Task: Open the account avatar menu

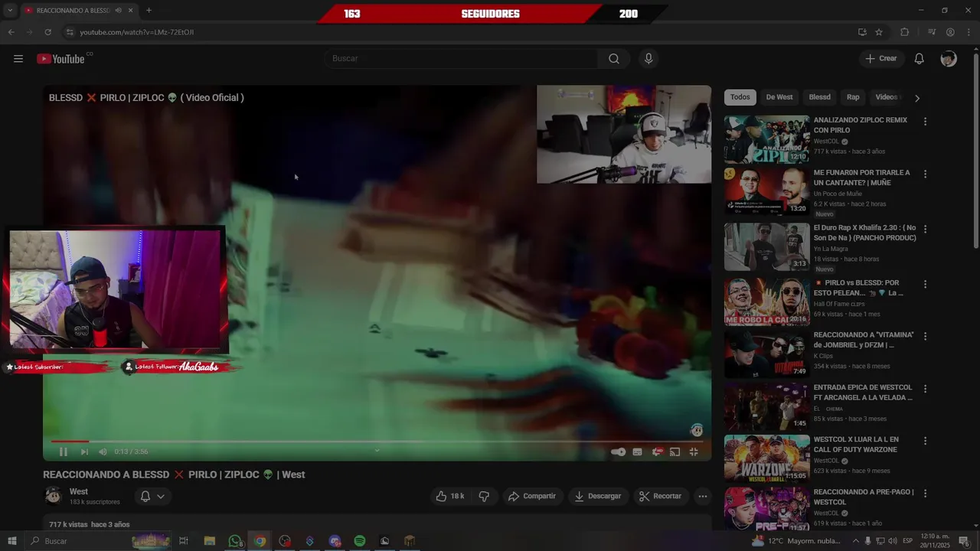Action: point(949,59)
